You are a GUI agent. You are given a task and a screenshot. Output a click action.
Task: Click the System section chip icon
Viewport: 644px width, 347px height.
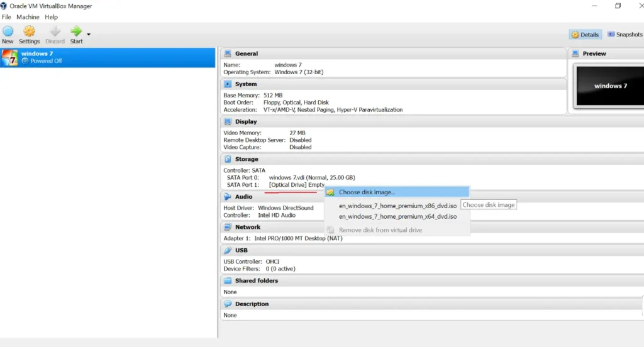228,84
